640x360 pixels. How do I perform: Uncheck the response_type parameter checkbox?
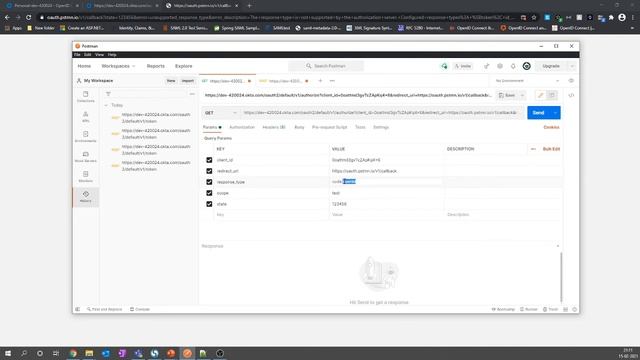click(209, 182)
